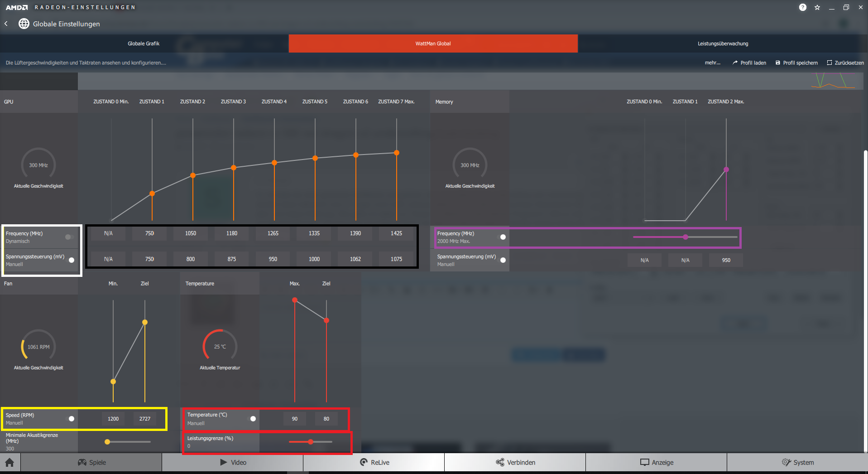The height and width of the screenshot is (474, 868).
Task: Click GPU voltage field showing 875
Action: (232, 259)
